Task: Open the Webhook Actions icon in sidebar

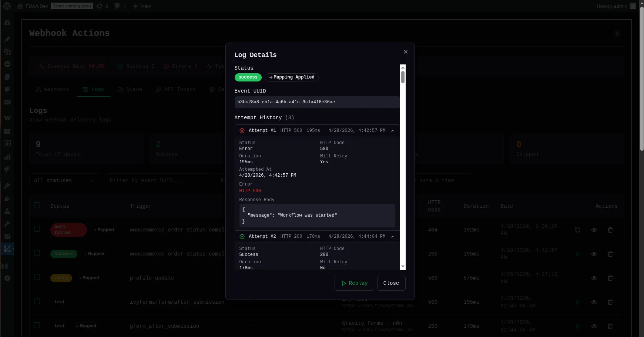Action: point(7,249)
